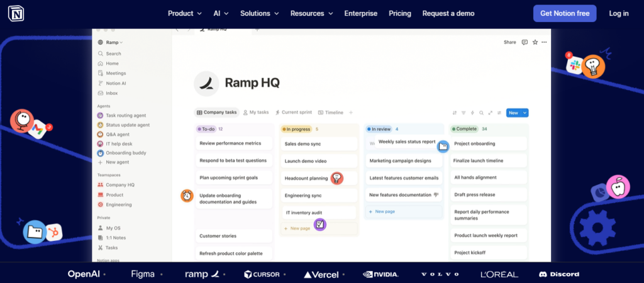Click the Status update agent icon
The height and width of the screenshot is (283, 644).
tap(100, 125)
